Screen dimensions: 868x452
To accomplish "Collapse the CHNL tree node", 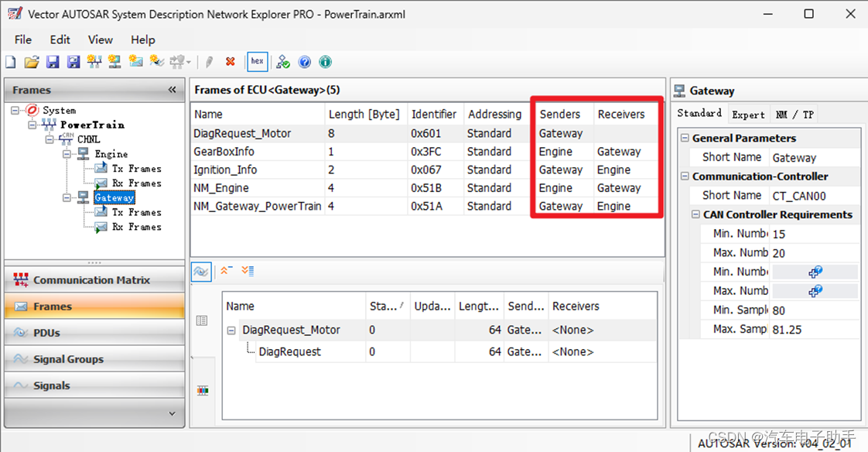I will coord(50,139).
